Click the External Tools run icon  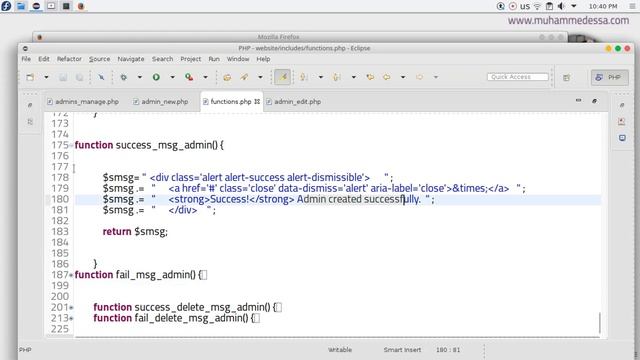(189, 77)
